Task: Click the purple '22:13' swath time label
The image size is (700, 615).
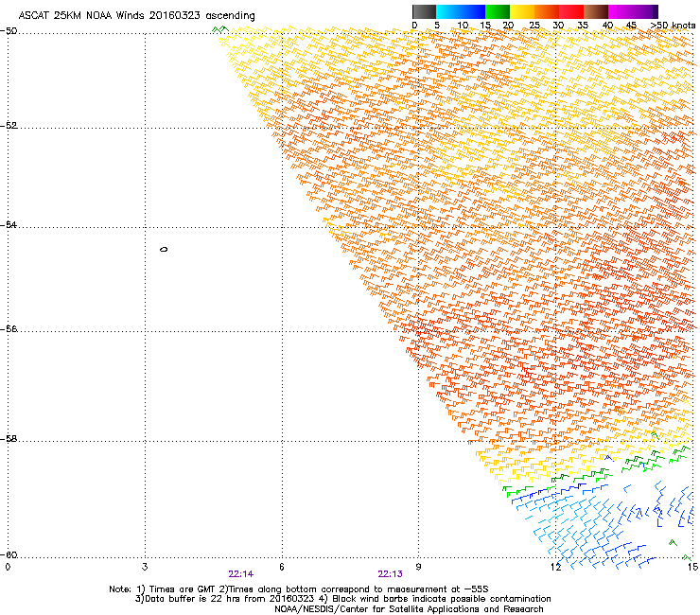Action: pos(390,574)
